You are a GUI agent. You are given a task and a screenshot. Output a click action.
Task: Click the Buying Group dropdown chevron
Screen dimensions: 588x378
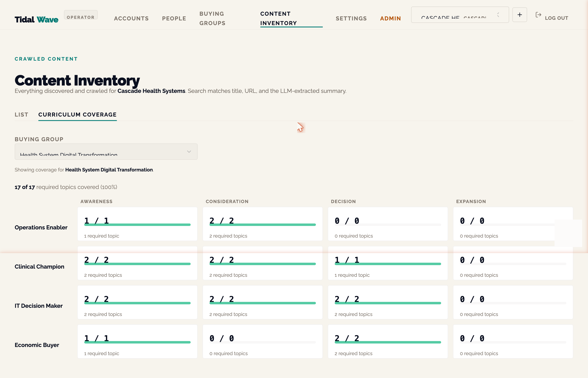tap(189, 151)
